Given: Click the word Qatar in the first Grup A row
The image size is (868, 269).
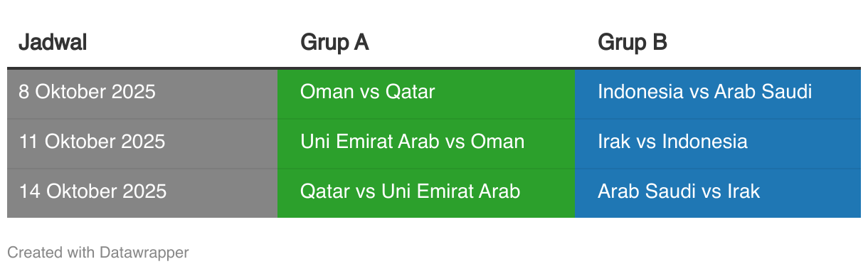Looking at the screenshot, I should pos(411,92).
